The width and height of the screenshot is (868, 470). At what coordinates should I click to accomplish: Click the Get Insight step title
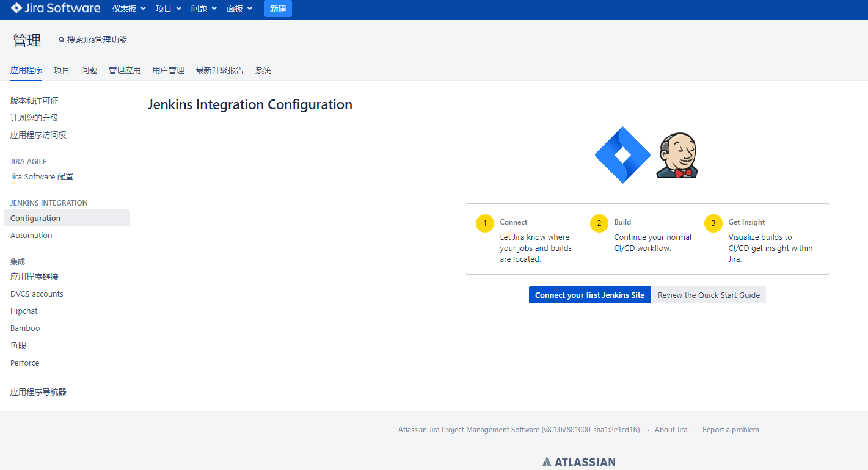tap(746, 222)
